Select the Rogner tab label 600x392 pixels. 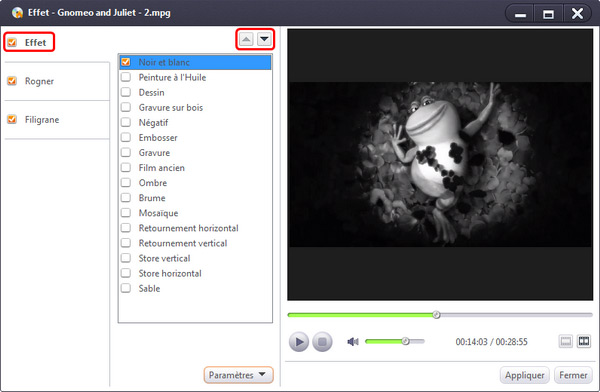click(39, 81)
